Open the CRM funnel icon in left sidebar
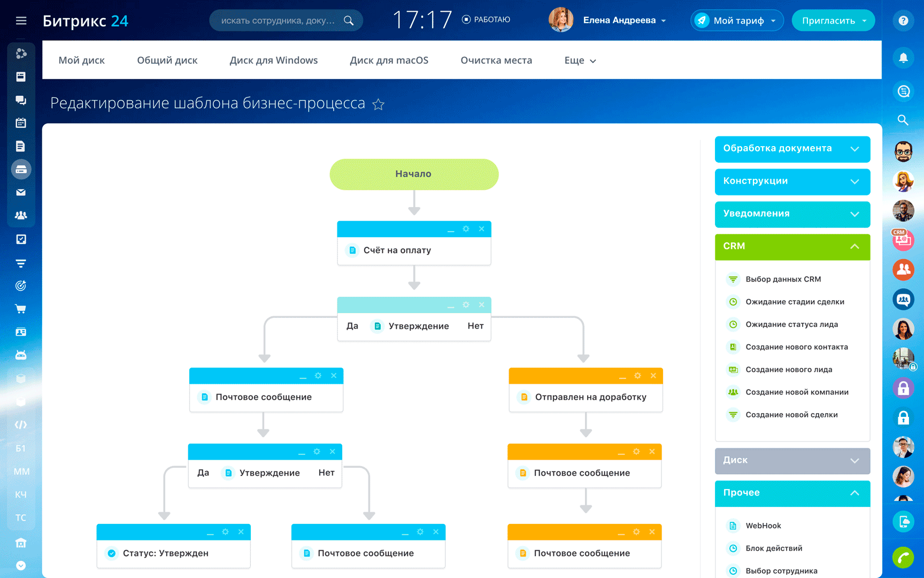924x578 pixels. pyautogui.click(x=21, y=263)
